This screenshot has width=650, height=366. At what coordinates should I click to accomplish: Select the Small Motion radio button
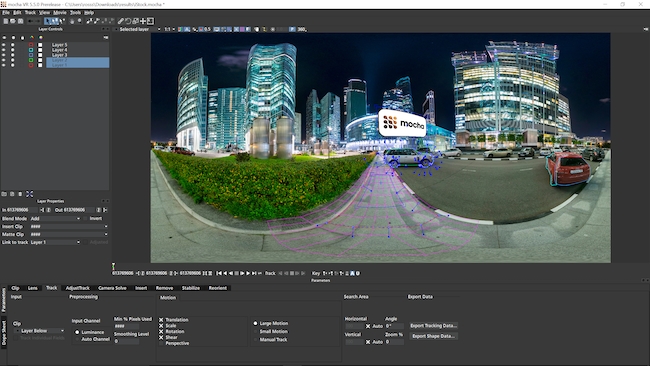255,332
